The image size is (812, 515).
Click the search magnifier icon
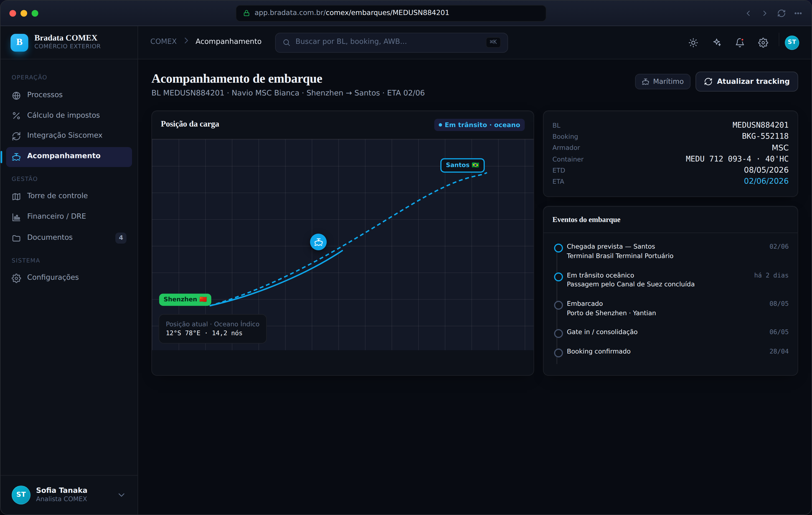point(286,42)
